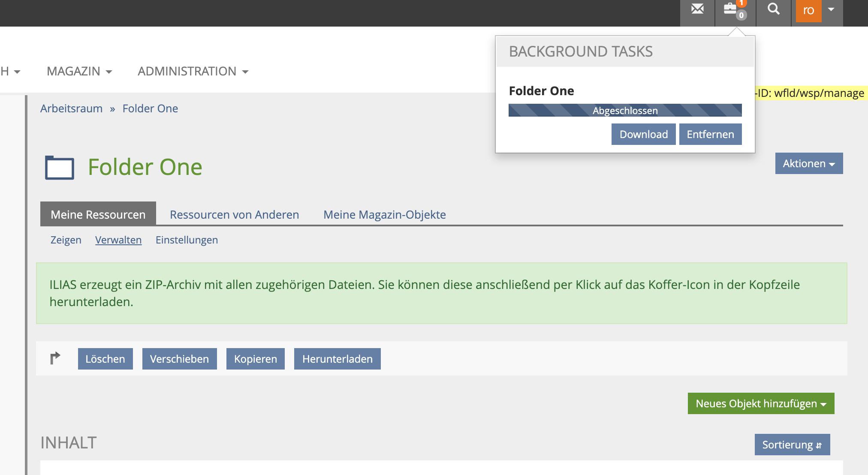868x475 pixels.
Task: Expand the user menu caret
Action: click(x=831, y=9)
